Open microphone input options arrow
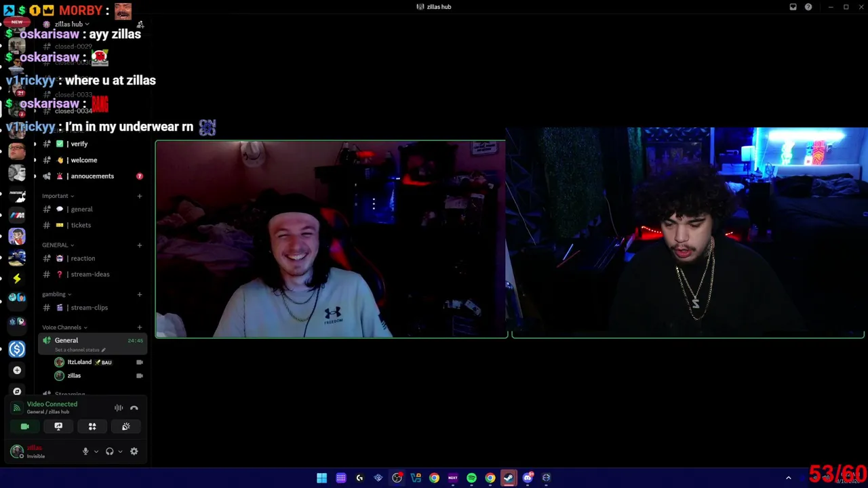The height and width of the screenshot is (488, 868). 96,451
